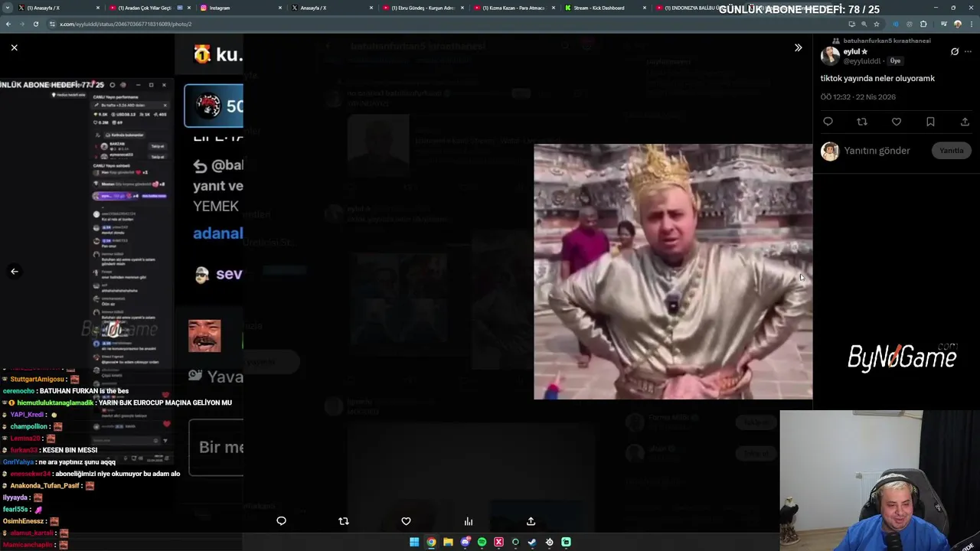Screen dimensions: 980x551
Task: Close the photo viewer with the X icon
Action: pyautogui.click(x=14, y=47)
